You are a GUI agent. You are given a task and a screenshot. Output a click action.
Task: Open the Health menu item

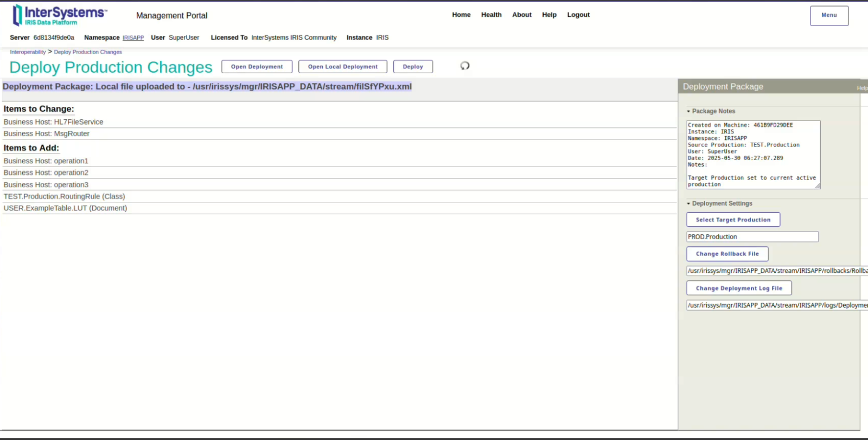(491, 15)
